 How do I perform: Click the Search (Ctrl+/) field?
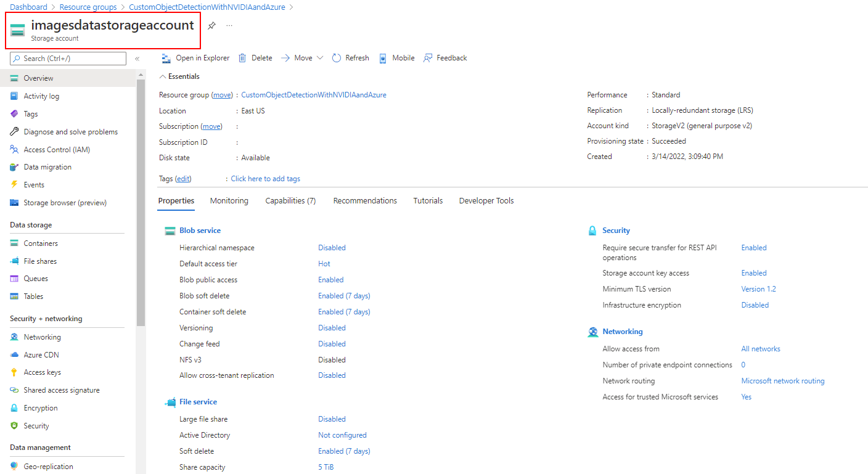pyautogui.click(x=68, y=59)
